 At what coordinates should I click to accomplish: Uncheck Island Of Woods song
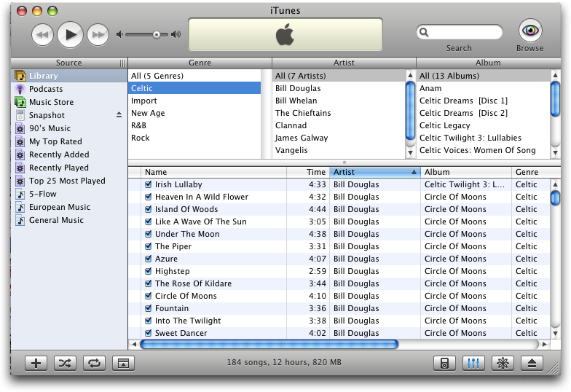point(149,209)
